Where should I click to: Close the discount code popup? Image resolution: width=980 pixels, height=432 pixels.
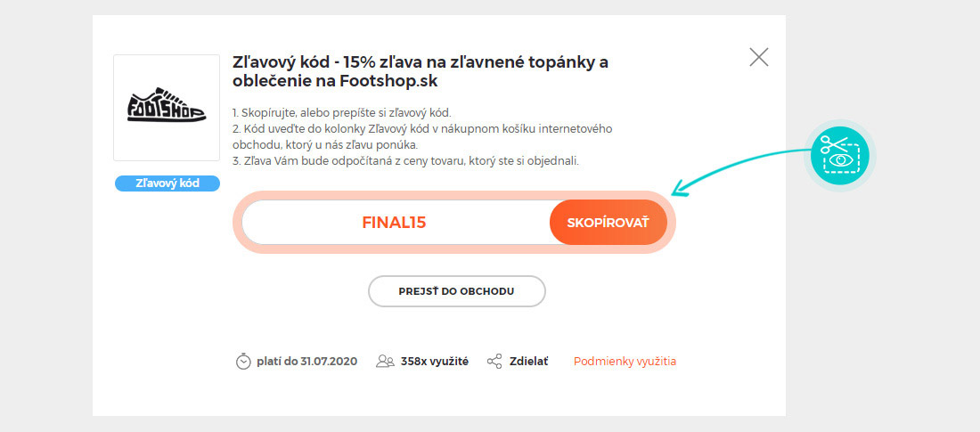(759, 57)
